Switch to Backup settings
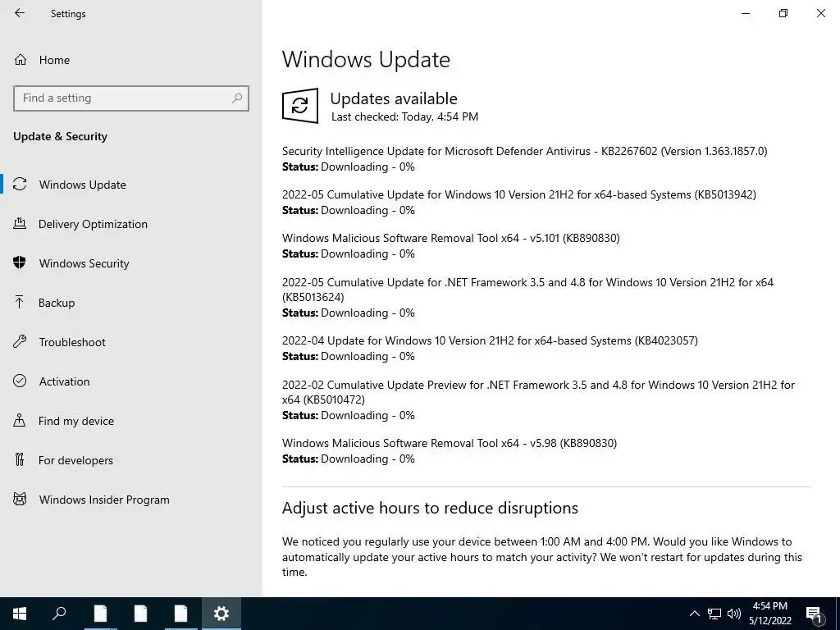The height and width of the screenshot is (630, 840). pos(57,303)
